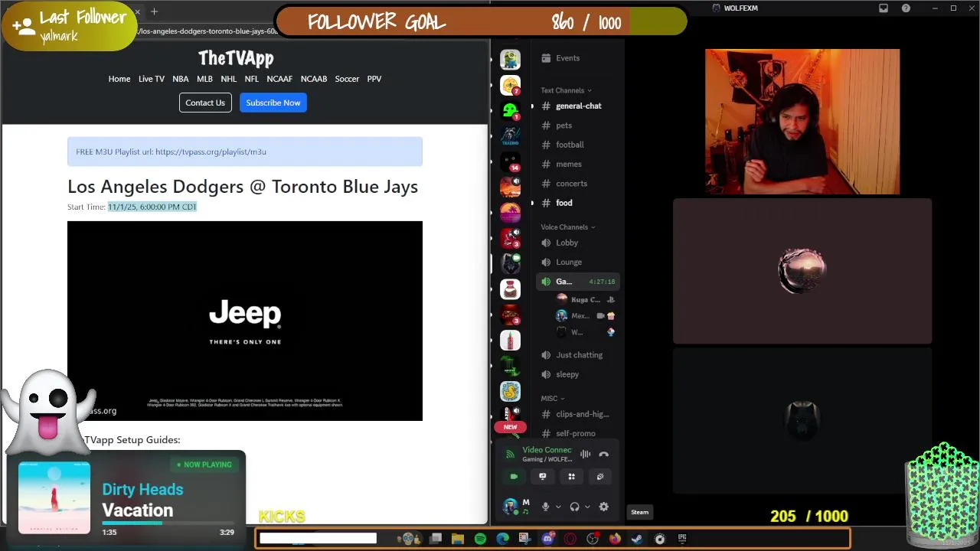The image size is (980, 551).
Task: Toggle Discord noise suppression waveform icon
Action: (585, 454)
